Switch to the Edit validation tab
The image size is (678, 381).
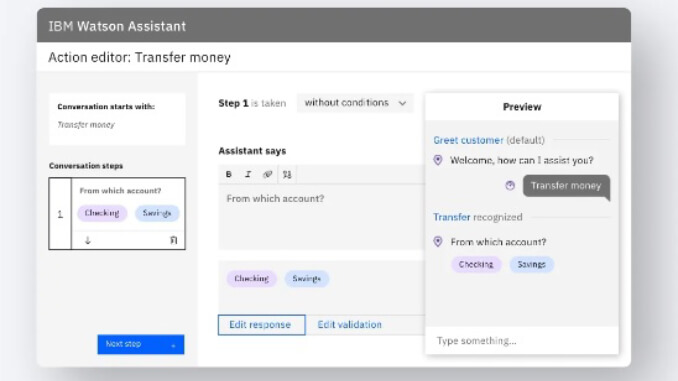click(349, 325)
